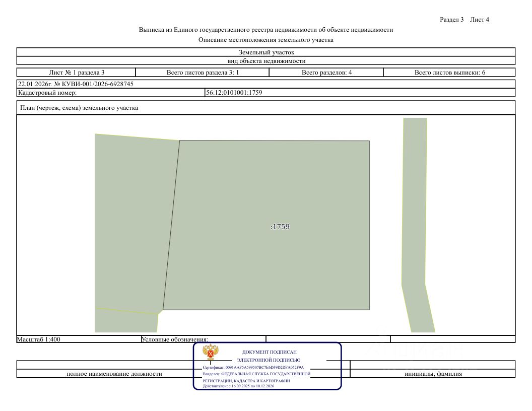Click 'Земельный участок' header cell
The image size is (532, 411).
tap(267, 52)
